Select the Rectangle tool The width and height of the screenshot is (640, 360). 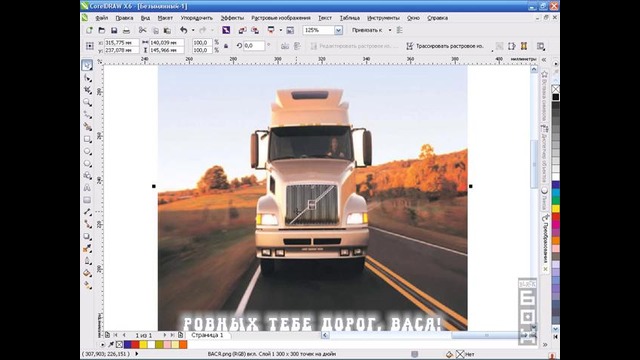click(87, 139)
